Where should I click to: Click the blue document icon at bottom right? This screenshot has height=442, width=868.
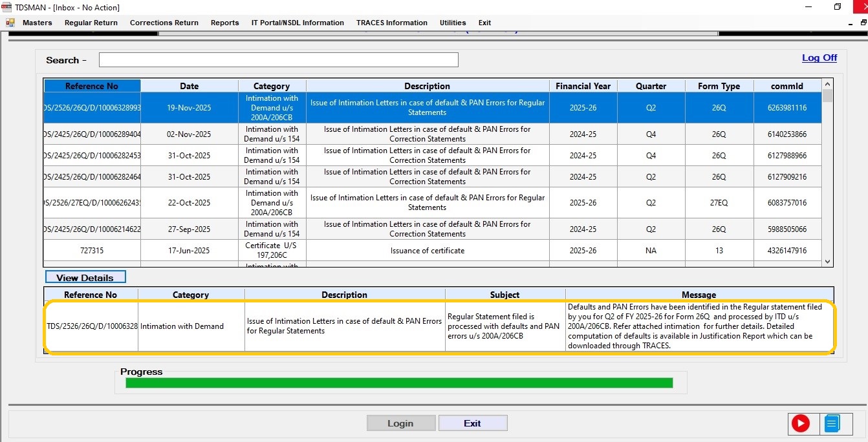point(832,423)
